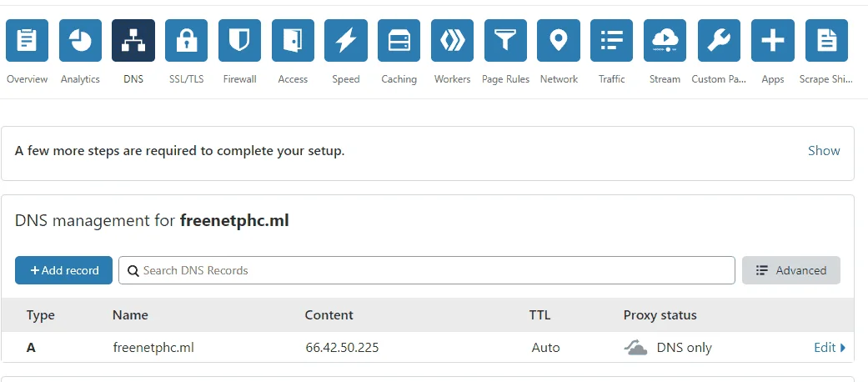Open the Custom Pages wrench icon
The image size is (868, 382).
[x=719, y=40]
